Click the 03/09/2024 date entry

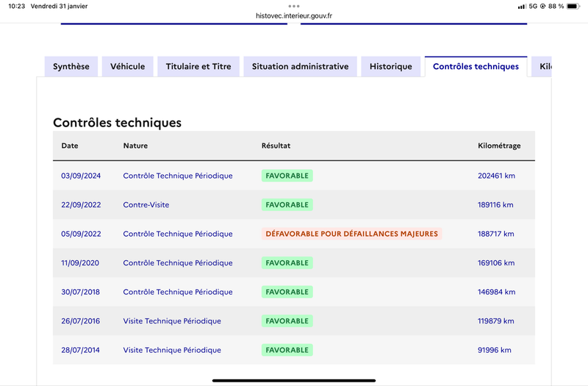[81, 176]
